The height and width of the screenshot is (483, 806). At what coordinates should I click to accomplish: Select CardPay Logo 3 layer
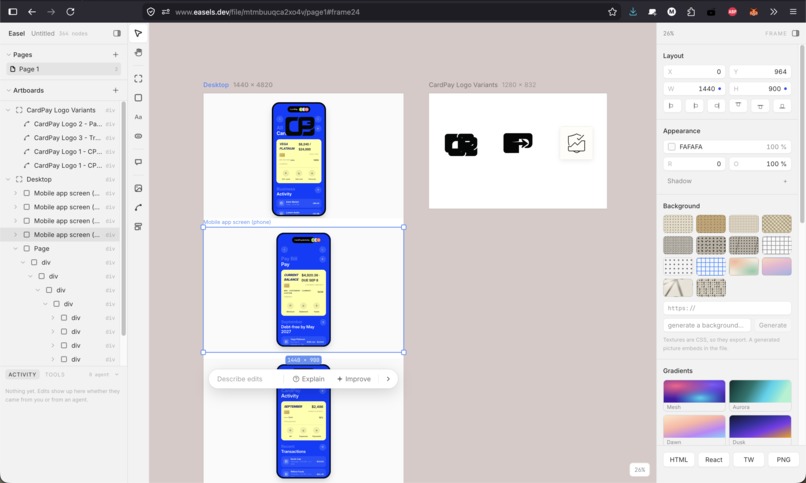[x=67, y=138]
